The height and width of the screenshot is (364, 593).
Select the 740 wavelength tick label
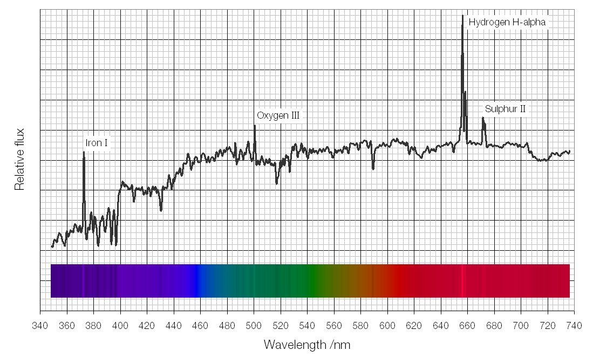(574, 325)
